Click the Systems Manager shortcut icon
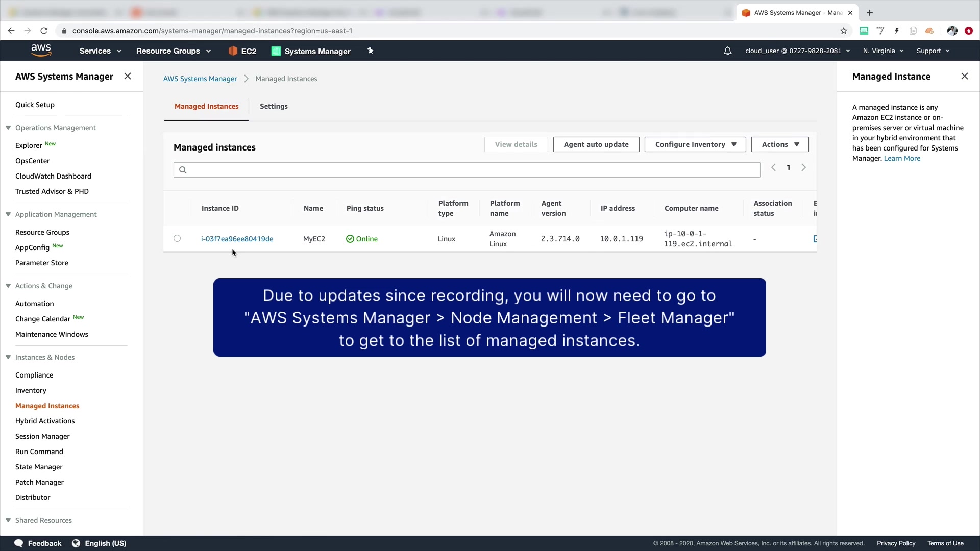Screen dimensions: 980x551 [x=276, y=51]
